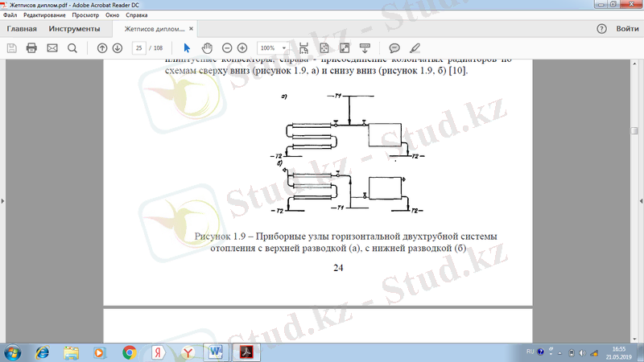Click the scrollbar up arrow
644x362 pixels.
click(x=634, y=64)
